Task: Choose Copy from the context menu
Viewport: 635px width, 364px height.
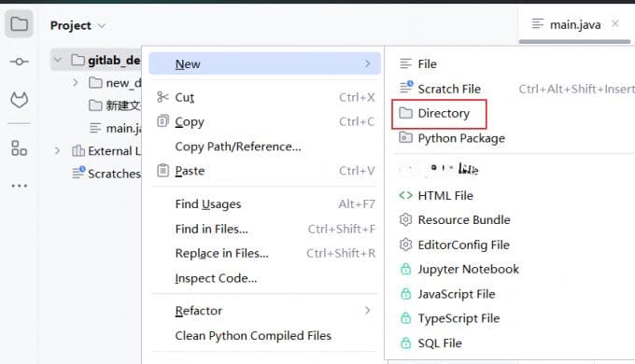Action: pyautogui.click(x=265, y=121)
